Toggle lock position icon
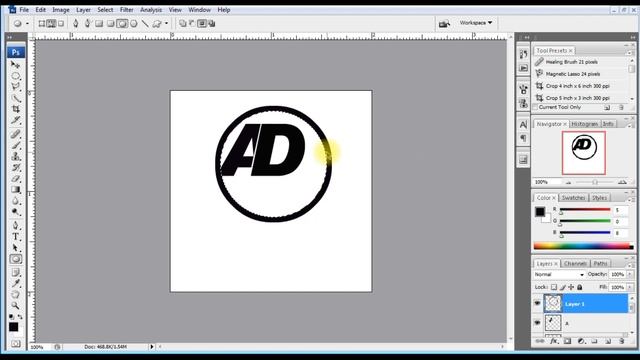The width and height of the screenshot is (640, 360). [x=571, y=287]
